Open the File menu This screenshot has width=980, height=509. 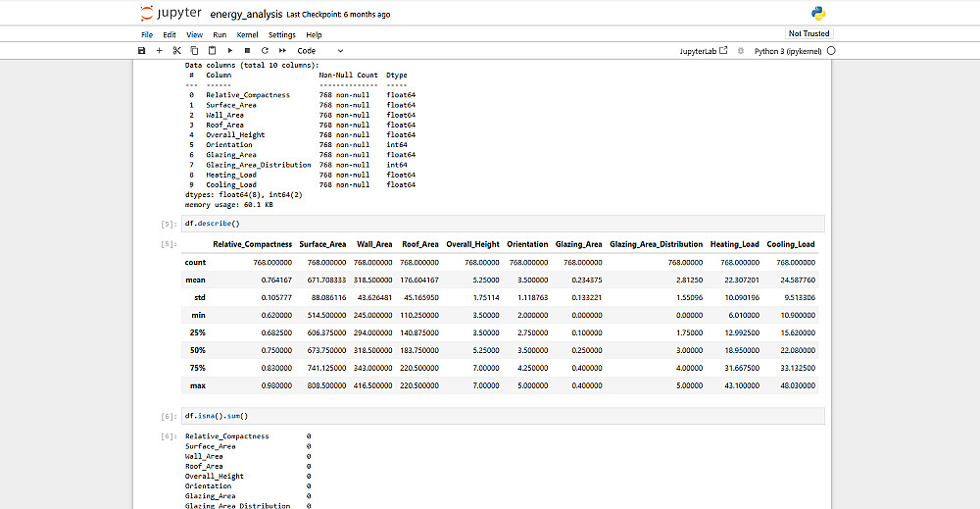point(147,35)
